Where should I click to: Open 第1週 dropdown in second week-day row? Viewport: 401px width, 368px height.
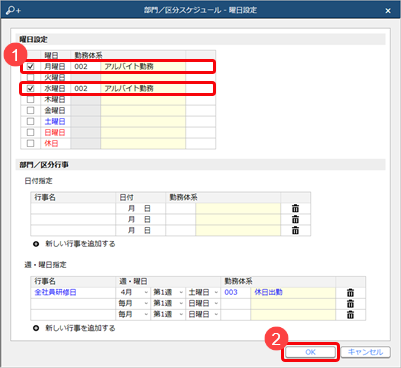coord(168,304)
